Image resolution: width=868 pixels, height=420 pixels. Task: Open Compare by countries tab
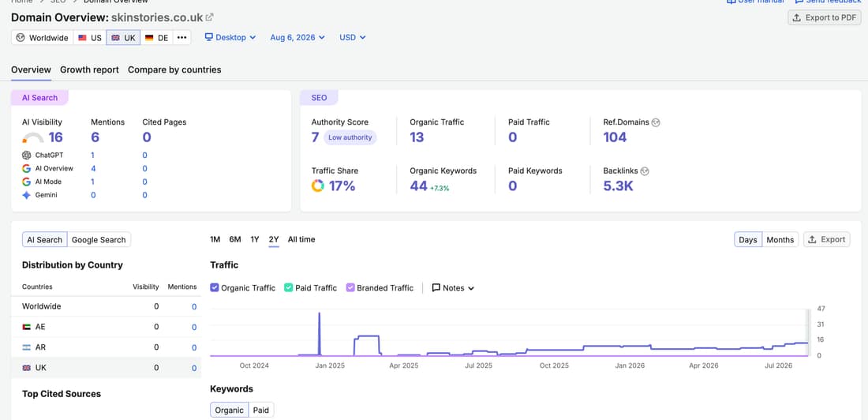tap(174, 69)
